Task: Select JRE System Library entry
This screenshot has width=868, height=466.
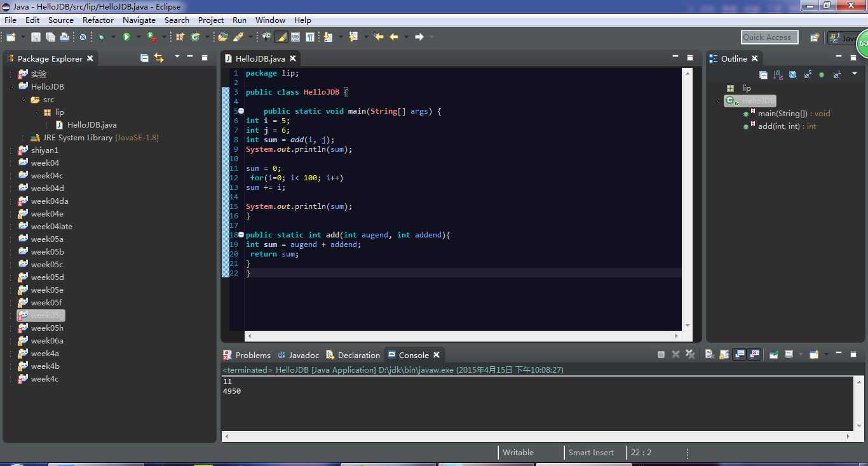Action: click(95, 138)
